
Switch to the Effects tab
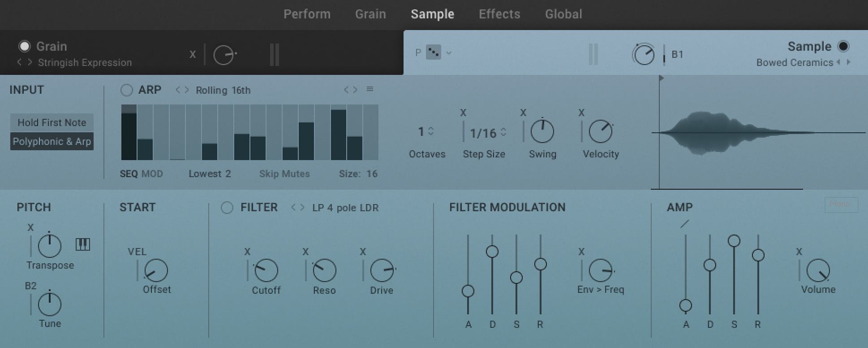click(499, 14)
